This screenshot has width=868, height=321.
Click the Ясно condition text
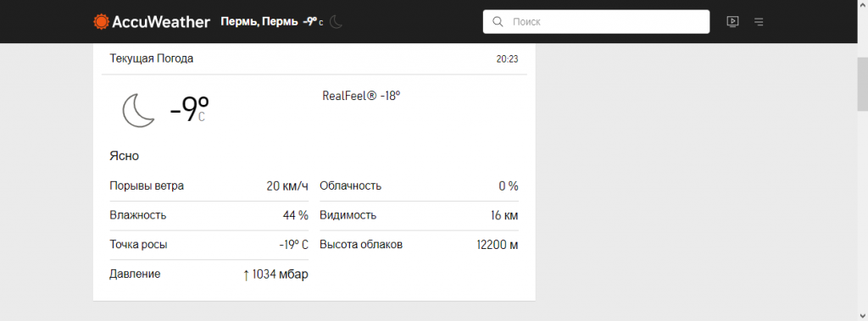(x=124, y=156)
